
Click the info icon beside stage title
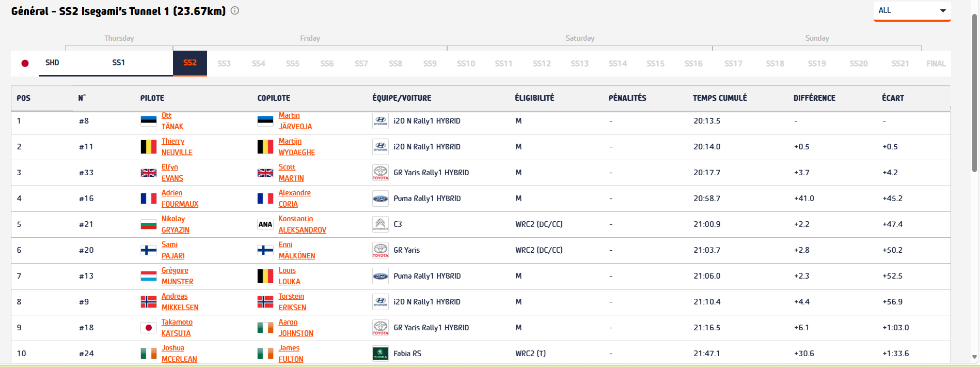(235, 10)
